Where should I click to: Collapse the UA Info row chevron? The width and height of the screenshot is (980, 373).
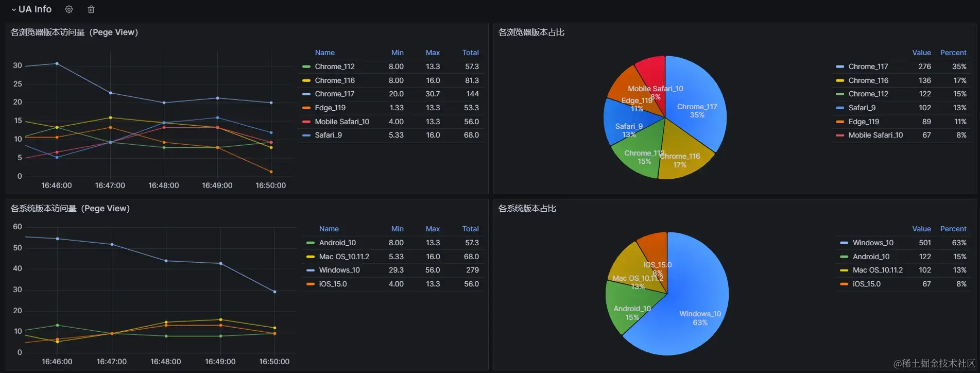[13, 9]
